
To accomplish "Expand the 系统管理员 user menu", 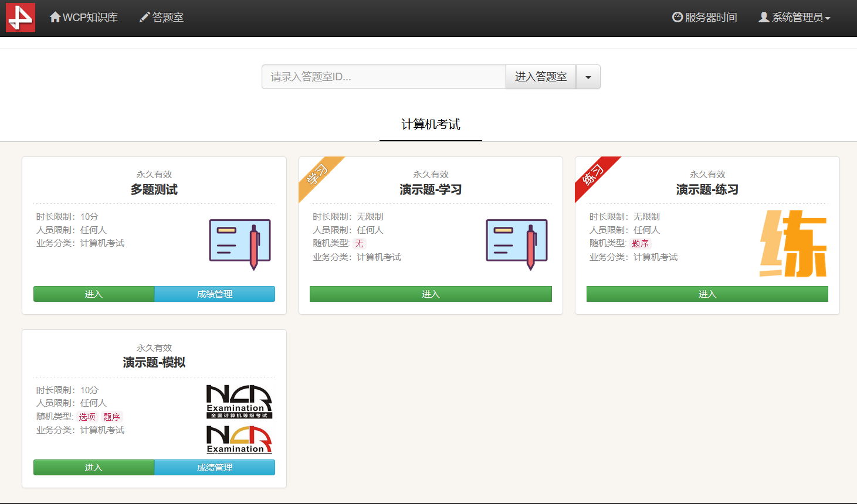I will 795,18.
